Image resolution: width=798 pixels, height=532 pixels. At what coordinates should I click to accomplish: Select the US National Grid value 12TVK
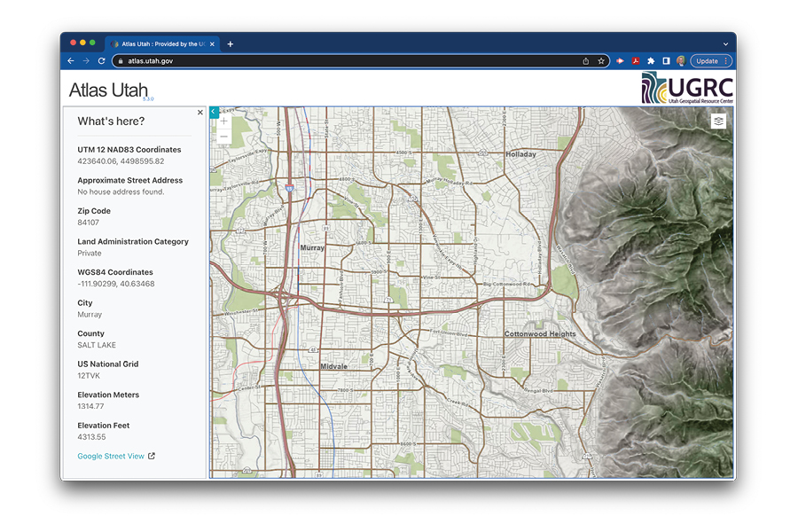89,376
